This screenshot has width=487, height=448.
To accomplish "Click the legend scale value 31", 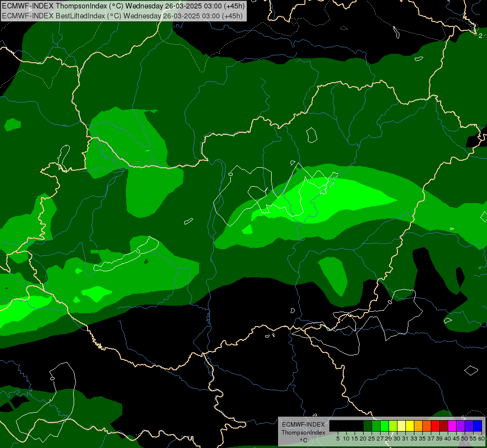I will click(405, 439).
